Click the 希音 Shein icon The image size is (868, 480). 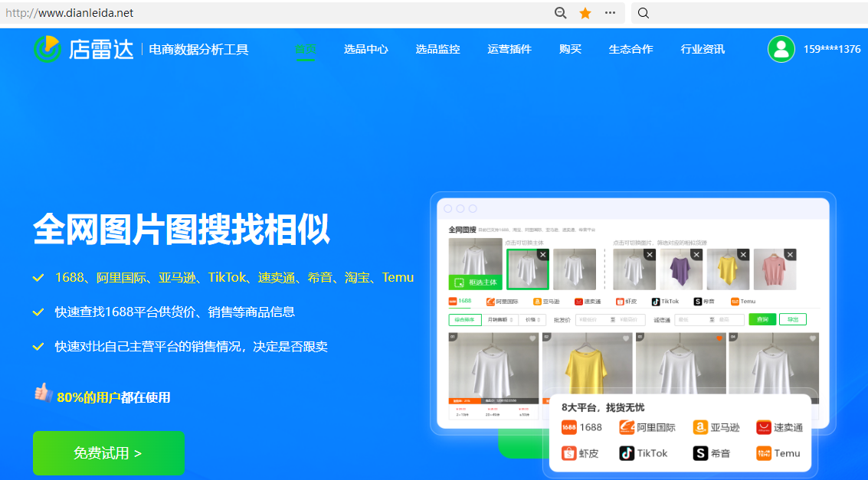coord(700,452)
